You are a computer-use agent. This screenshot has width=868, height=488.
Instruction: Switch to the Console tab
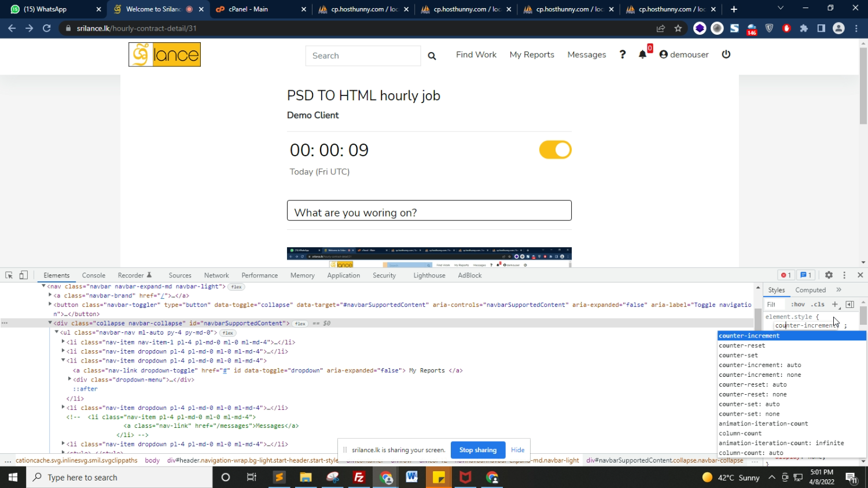(93, 276)
